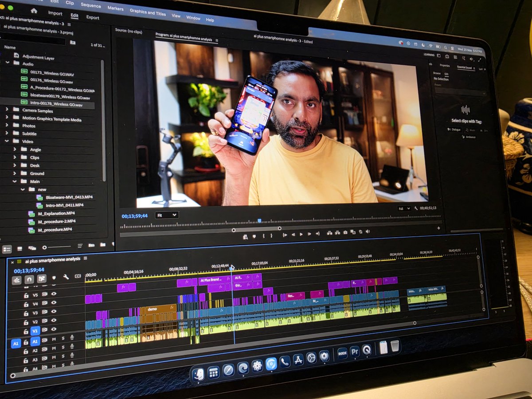
Task: Open the Fit zoom level dropdown
Action: click(x=167, y=215)
